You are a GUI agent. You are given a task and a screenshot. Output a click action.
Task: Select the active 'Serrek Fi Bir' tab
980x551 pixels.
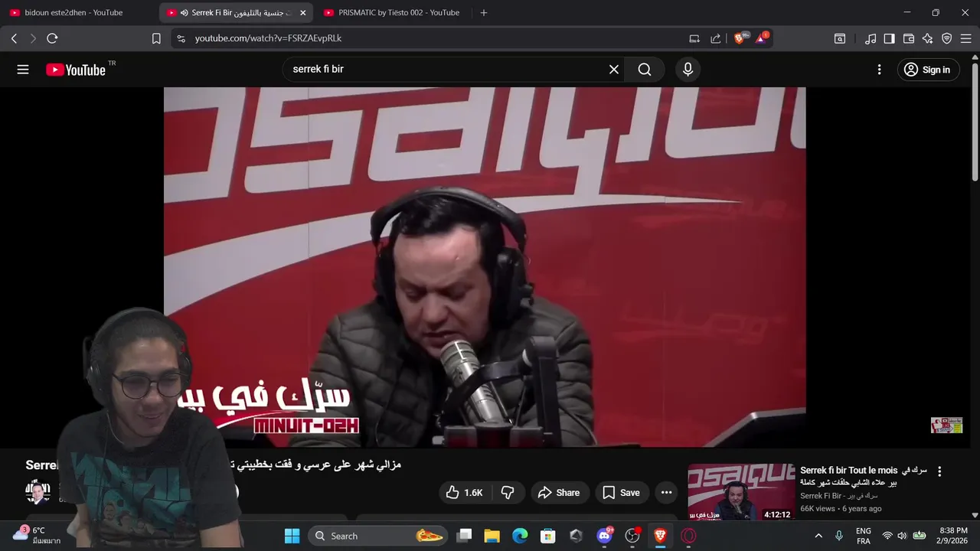(x=236, y=12)
